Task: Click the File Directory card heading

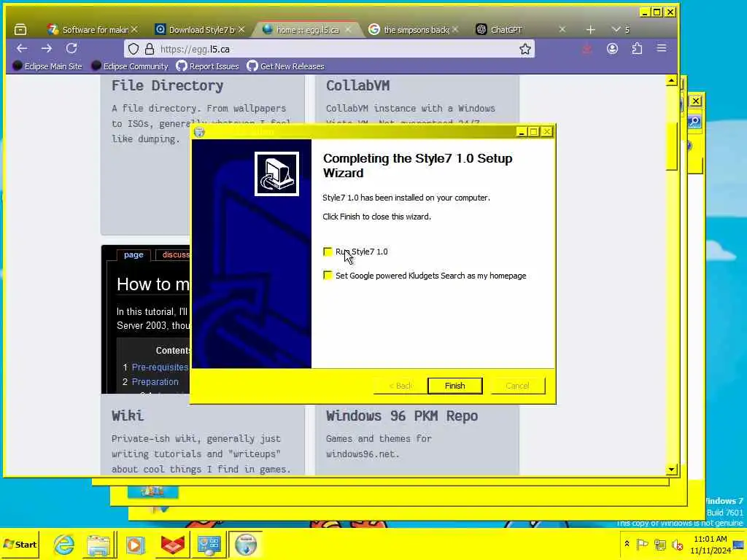Action: point(167,86)
